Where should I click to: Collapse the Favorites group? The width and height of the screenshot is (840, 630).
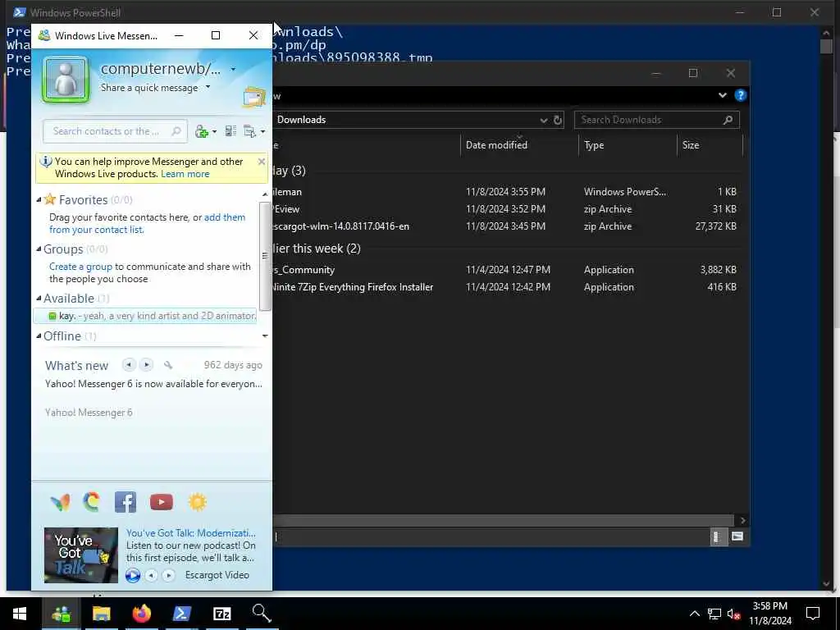point(39,200)
